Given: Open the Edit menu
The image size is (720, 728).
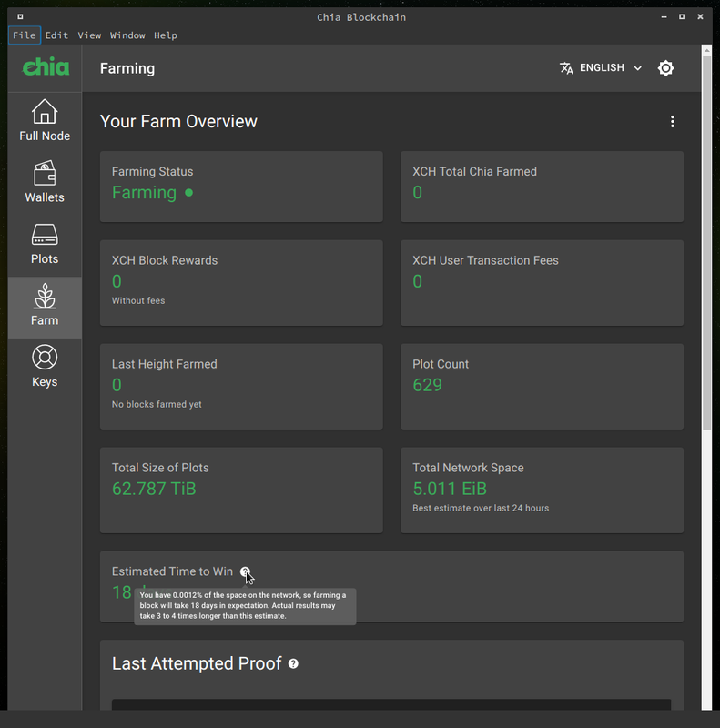Looking at the screenshot, I should click(56, 35).
